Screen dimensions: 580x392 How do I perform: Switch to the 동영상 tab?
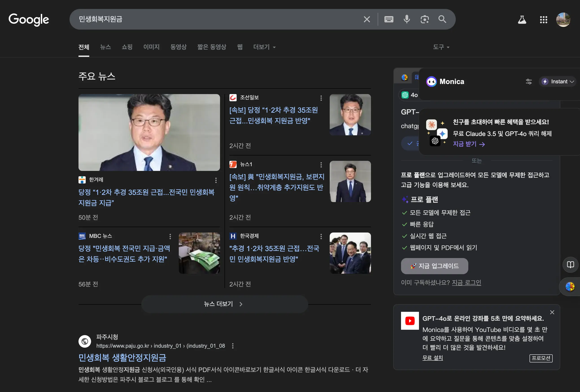click(x=178, y=47)
